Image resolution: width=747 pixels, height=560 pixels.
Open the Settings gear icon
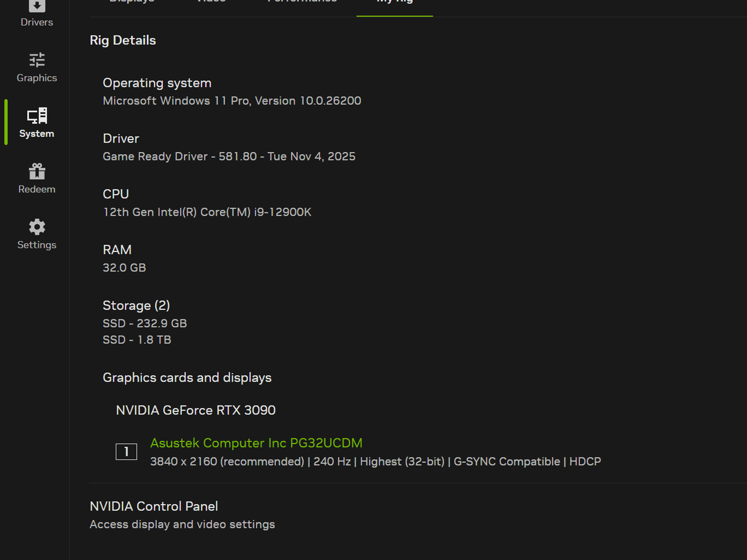click(x=37, y=227)
